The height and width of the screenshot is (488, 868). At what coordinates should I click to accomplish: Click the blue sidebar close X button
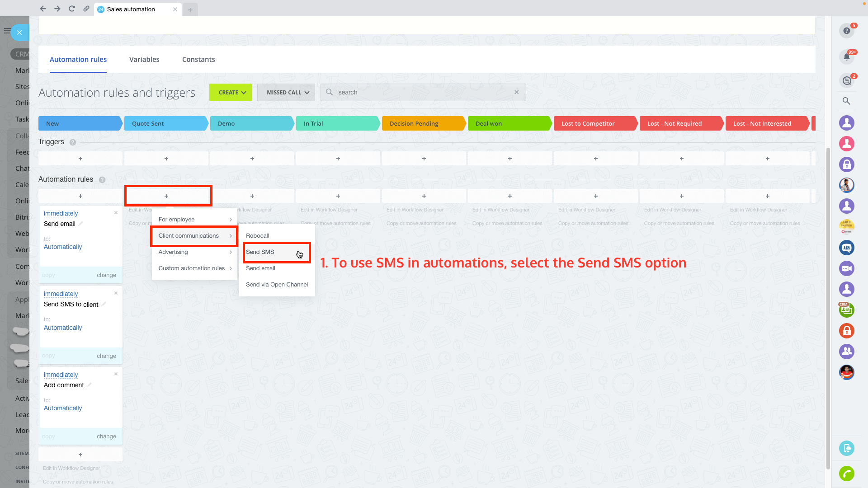click(19, 33)
